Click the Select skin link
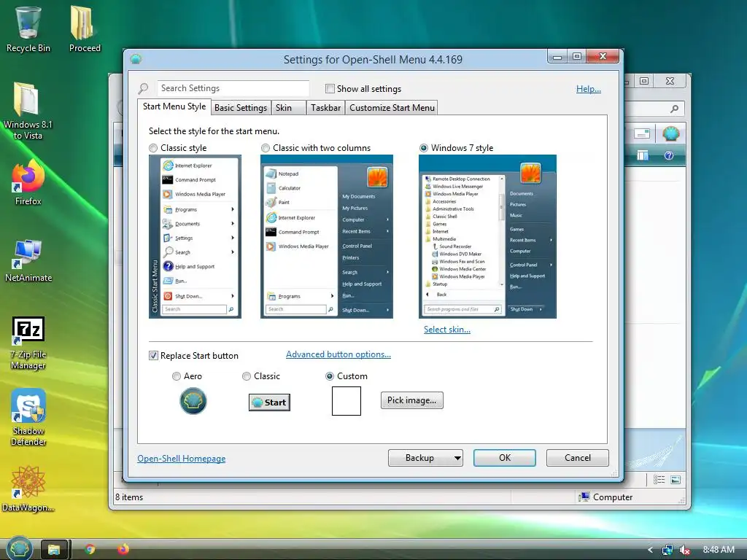This screenshot has height=560, width=747. coord(447,330)
